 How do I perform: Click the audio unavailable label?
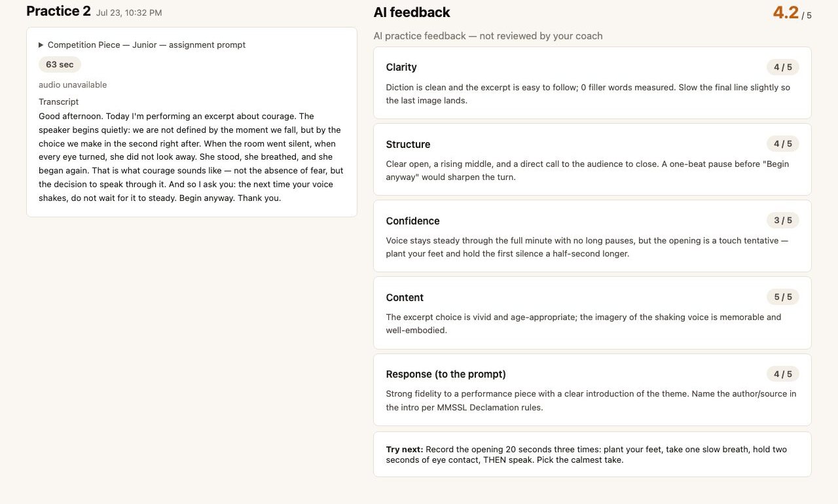click(73, 85)
